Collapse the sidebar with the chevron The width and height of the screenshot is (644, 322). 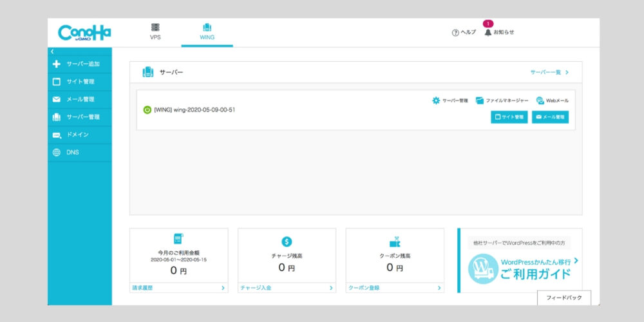[x=52, y=52]
